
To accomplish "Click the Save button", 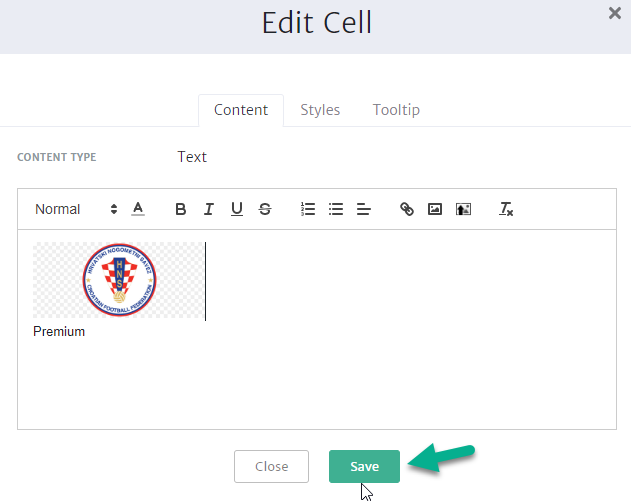I will (364, 466).
